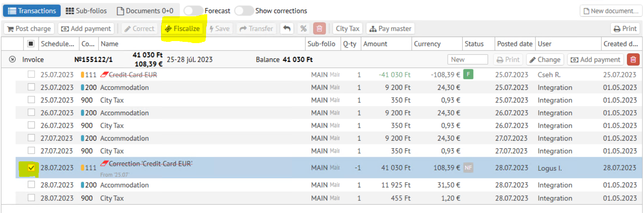Click the undo arrow icon in toolbar

[287, 28]
